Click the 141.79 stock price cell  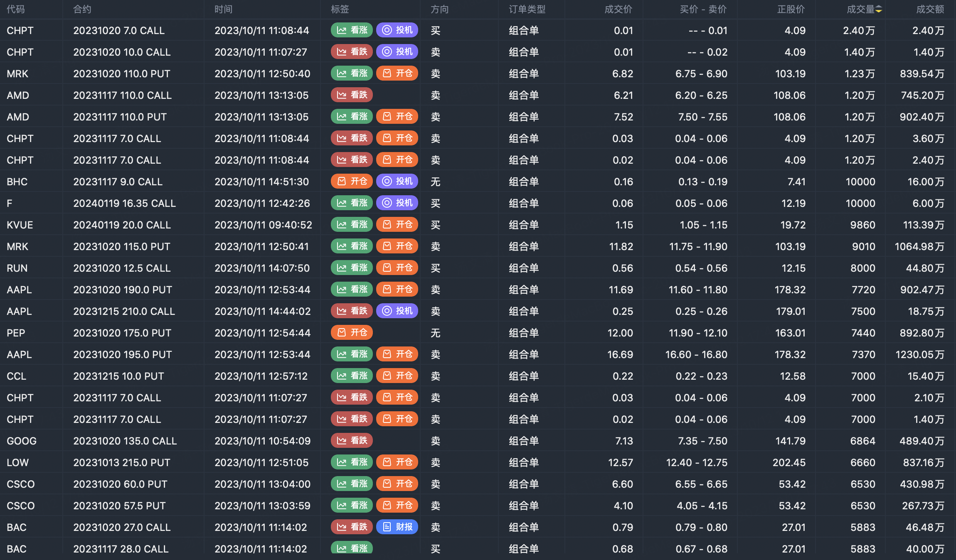791,441
